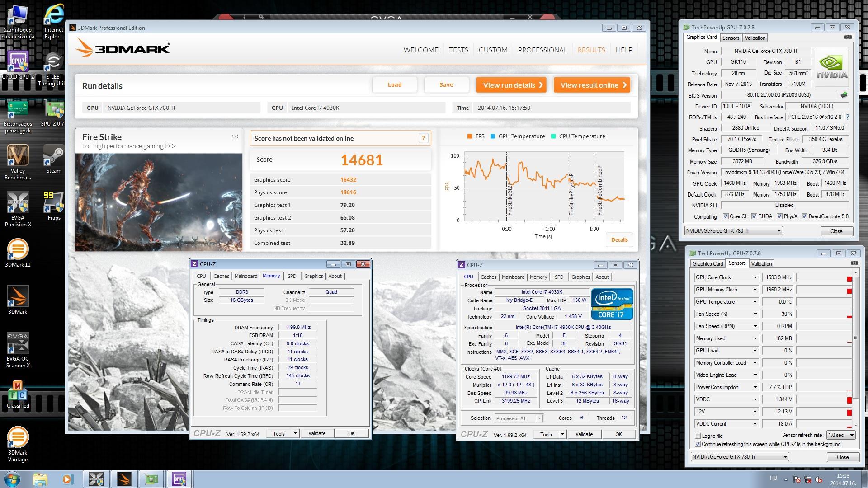Launch EVGA OC Scanner X icon
The height and width of the screenshot is (488, 868).
click(18, 350)
